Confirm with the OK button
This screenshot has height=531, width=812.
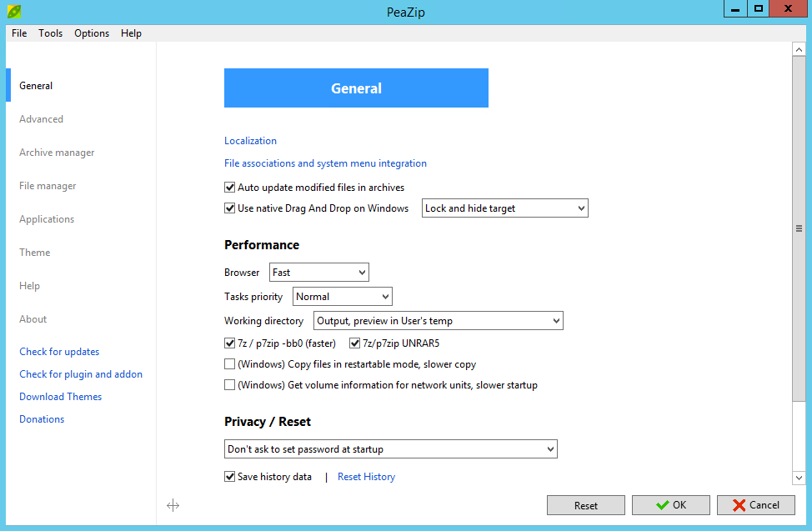pyautogui.click(x=670, y=505)
